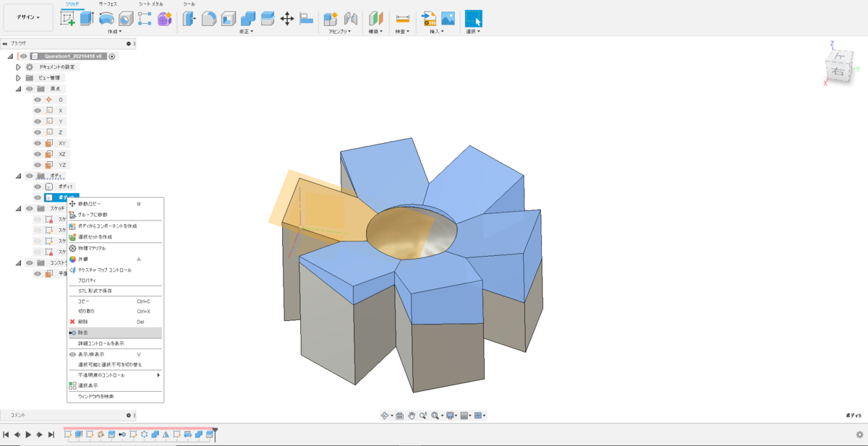Jump to timeline start
Viewport: 868px width, 446px height.
(6, 434)
